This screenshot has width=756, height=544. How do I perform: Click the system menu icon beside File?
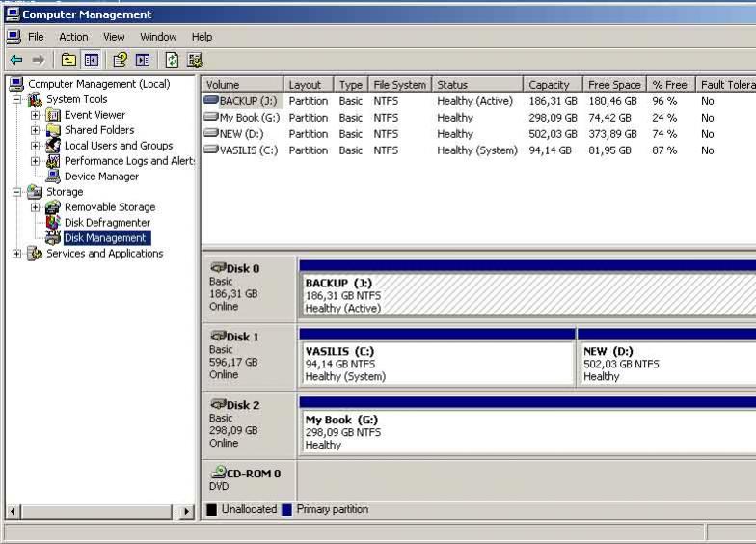tap(13, 37)
